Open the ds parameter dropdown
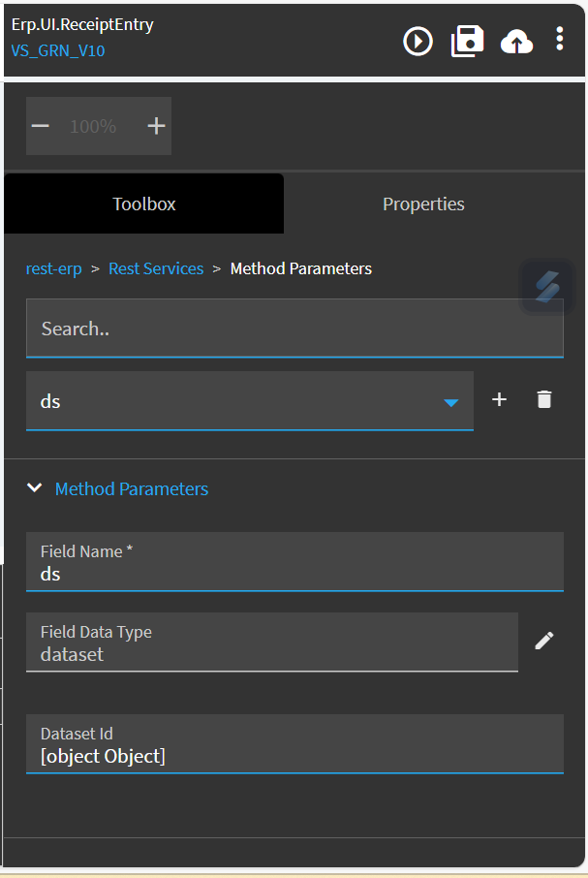The width and height of the screenshot is (588, 878). [250, 401]
